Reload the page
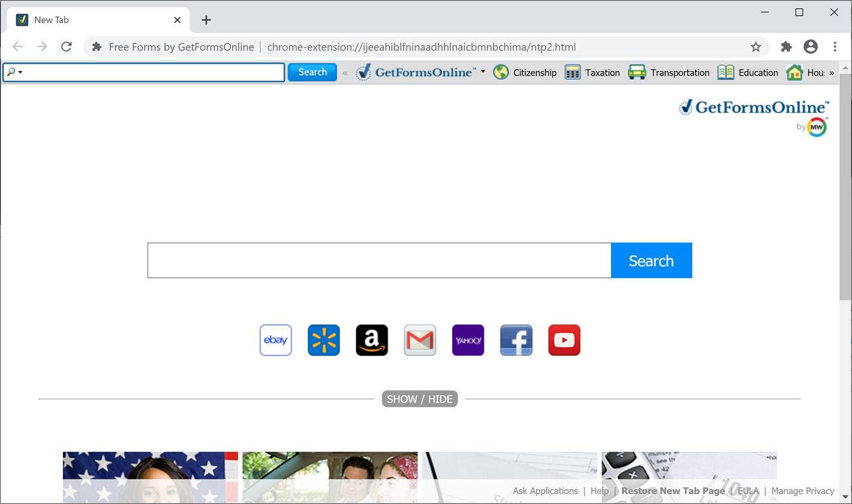This screenshot has height=504, width=852. [66, 47]
